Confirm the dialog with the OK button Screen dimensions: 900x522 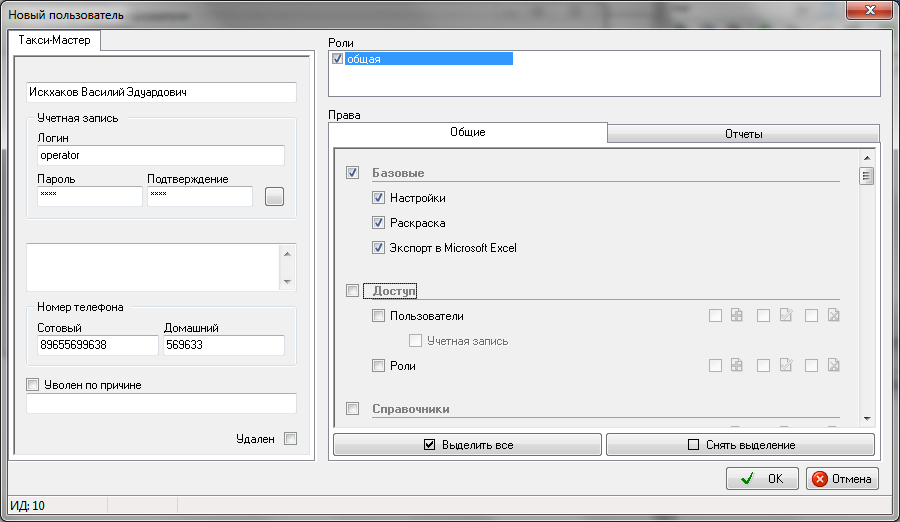pyautogui.click(x=762, y=479)
